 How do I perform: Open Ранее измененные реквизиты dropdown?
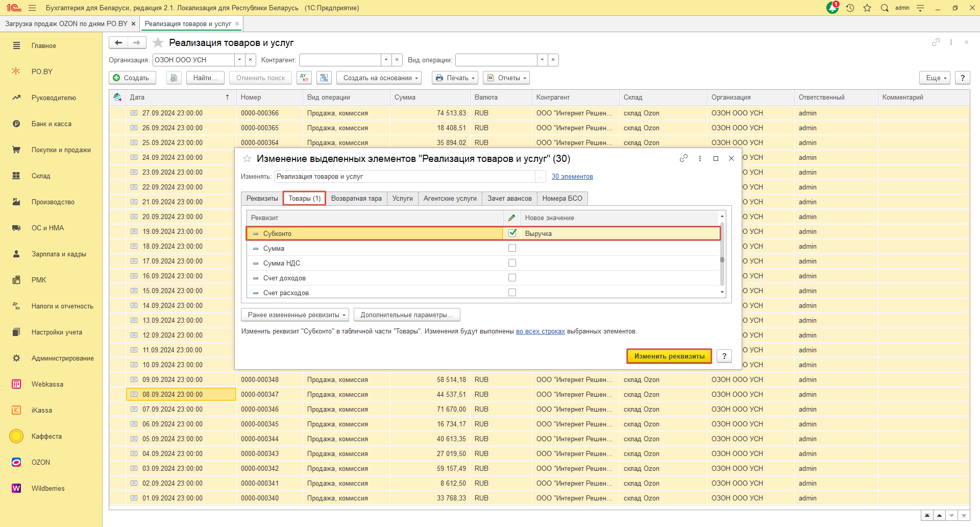coord(295,315)
